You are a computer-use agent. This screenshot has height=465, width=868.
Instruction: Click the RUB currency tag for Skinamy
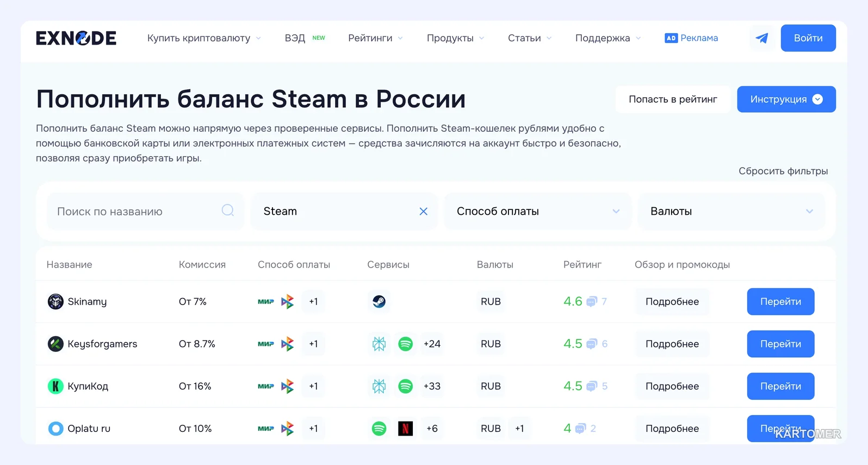[491, 301]
